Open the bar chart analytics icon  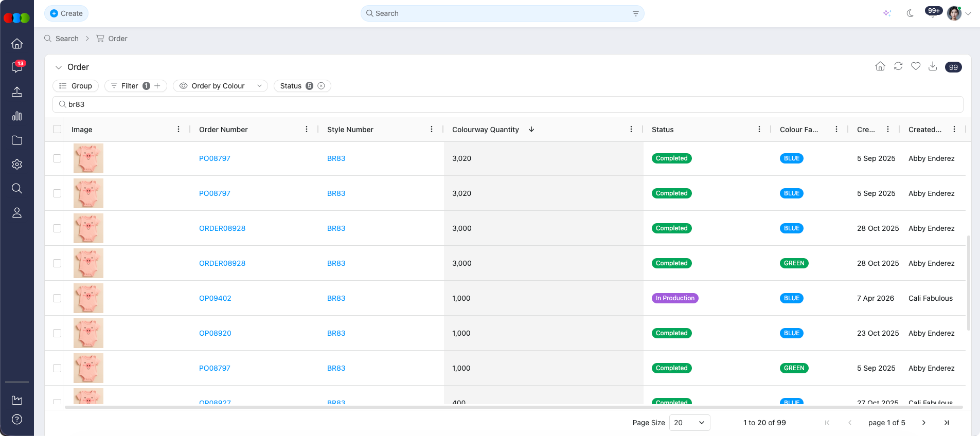(x=17, y=116)
